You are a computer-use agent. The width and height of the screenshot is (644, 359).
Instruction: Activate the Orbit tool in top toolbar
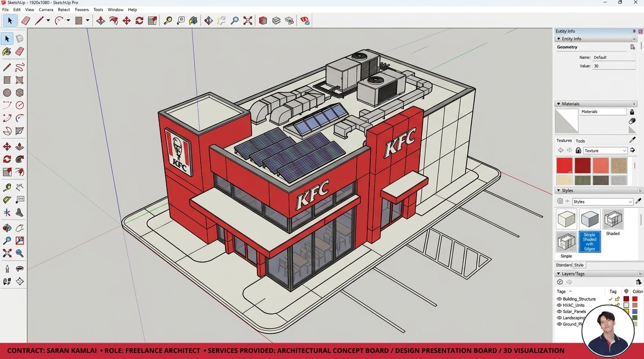click(209, 21)
